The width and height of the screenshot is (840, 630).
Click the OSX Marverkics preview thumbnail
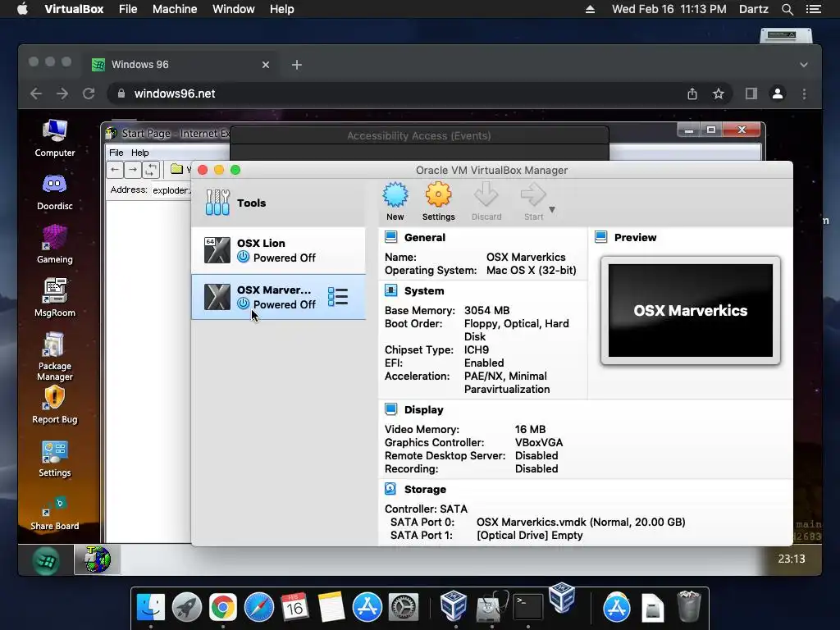tap(690, 310)
